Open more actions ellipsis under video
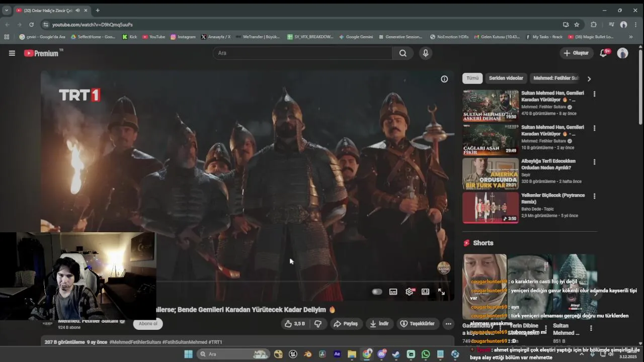Screen dimensions: 644x362 point(448,324)
